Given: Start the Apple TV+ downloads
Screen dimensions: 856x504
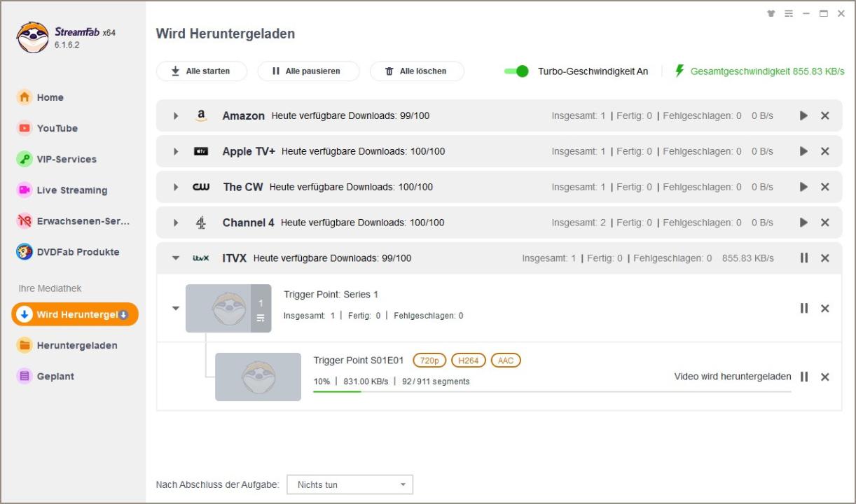Looking at the screenshot, I should point(804,151).
